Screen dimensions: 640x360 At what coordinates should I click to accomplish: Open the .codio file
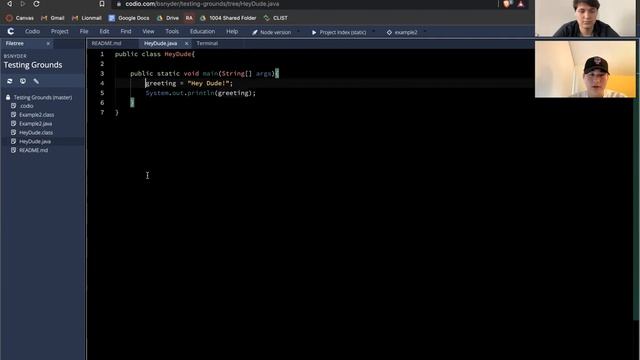(27, 106)
